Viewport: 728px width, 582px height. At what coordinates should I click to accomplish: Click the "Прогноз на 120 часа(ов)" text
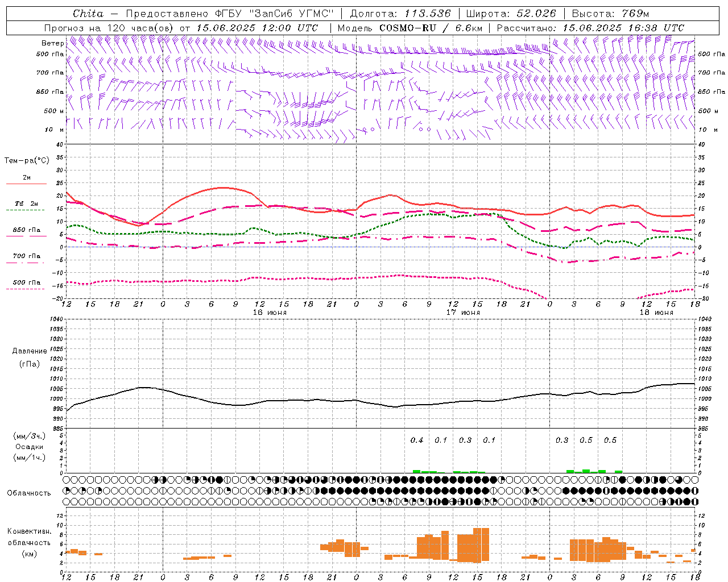110,27
